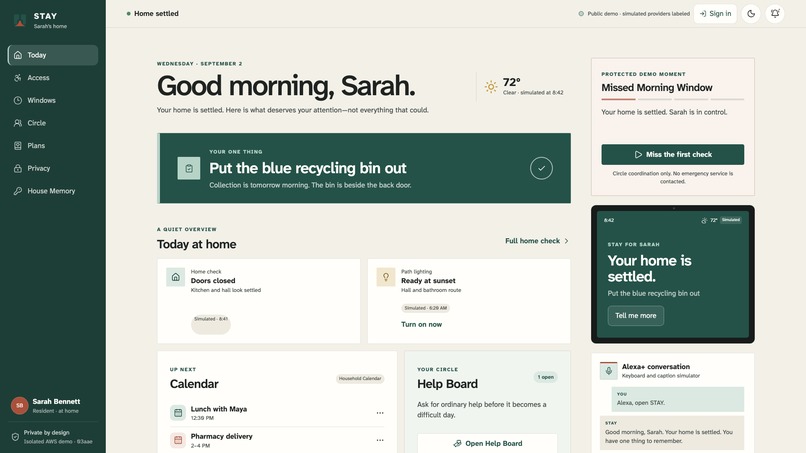806x453 pixels.
Task: Select Plans in the sidebar
Action: [x=53, y=146]
